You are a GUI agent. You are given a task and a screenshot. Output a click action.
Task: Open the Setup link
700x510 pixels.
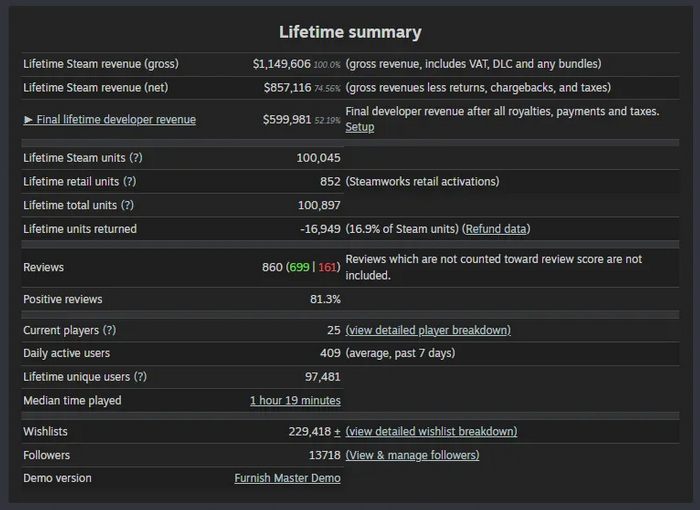[359, 127]
